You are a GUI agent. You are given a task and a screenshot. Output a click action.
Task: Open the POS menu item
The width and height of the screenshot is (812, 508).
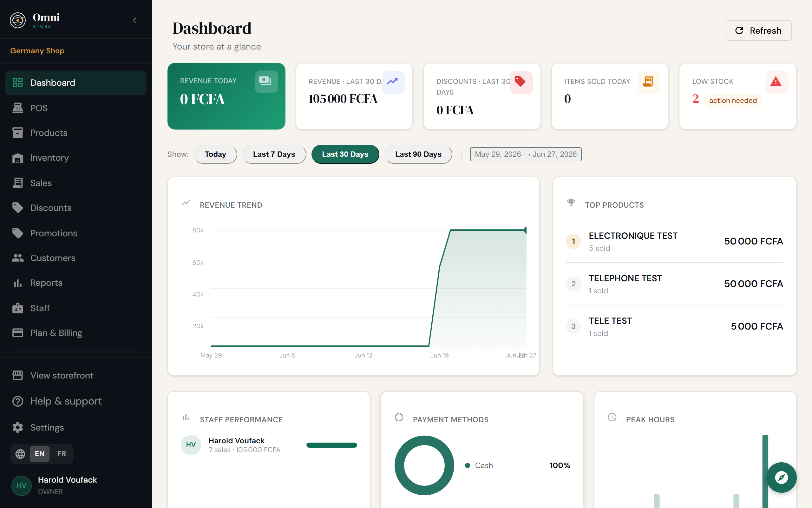pos(76,108)
